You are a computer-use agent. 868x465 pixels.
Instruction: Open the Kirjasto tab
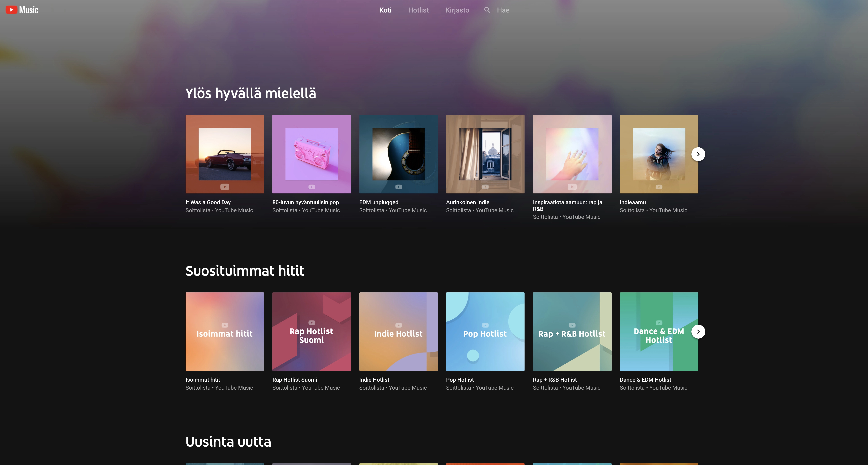click(x=457, y=10)
